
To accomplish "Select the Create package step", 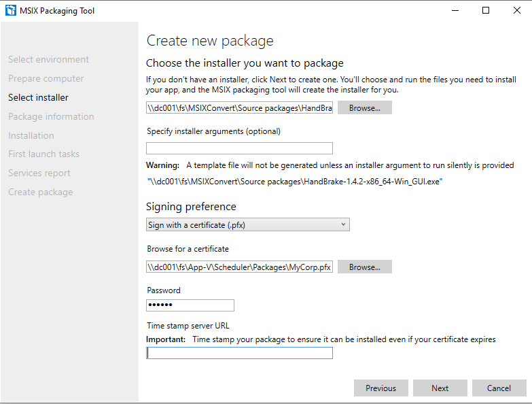I will coord(40,192).
